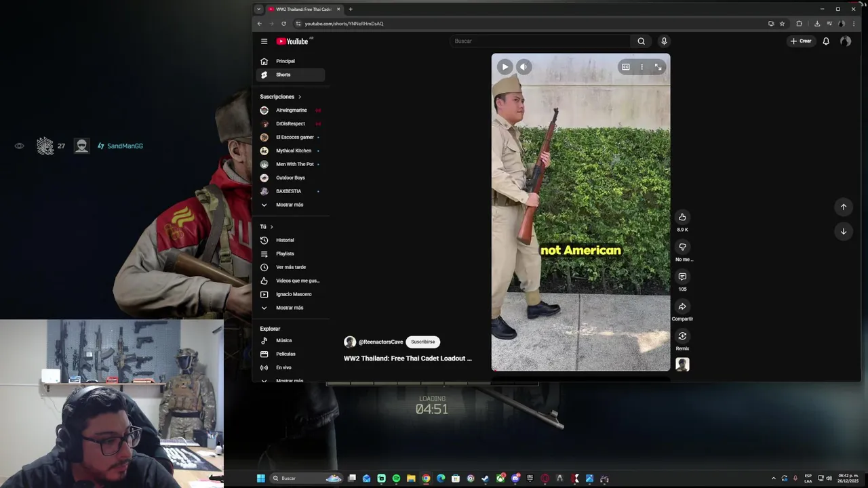
Task: Open the Short's three-dot options menu
Action: click(x=642, y=67)
